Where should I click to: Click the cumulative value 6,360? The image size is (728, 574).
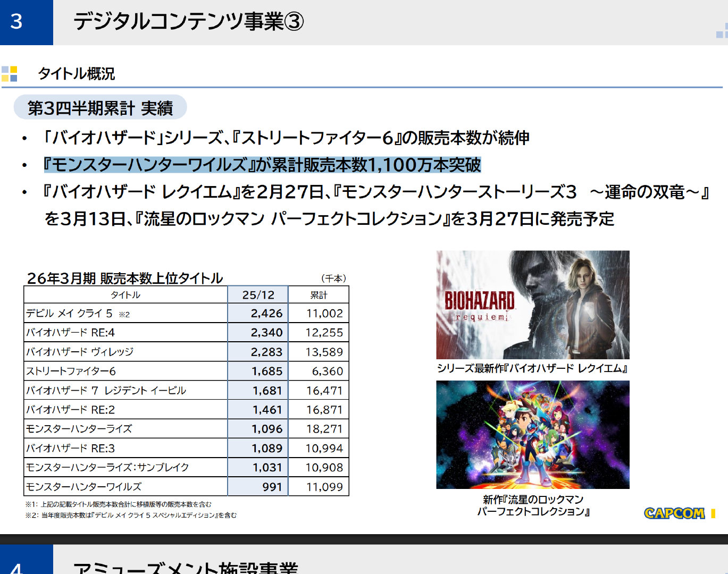(x=328, y=371)
